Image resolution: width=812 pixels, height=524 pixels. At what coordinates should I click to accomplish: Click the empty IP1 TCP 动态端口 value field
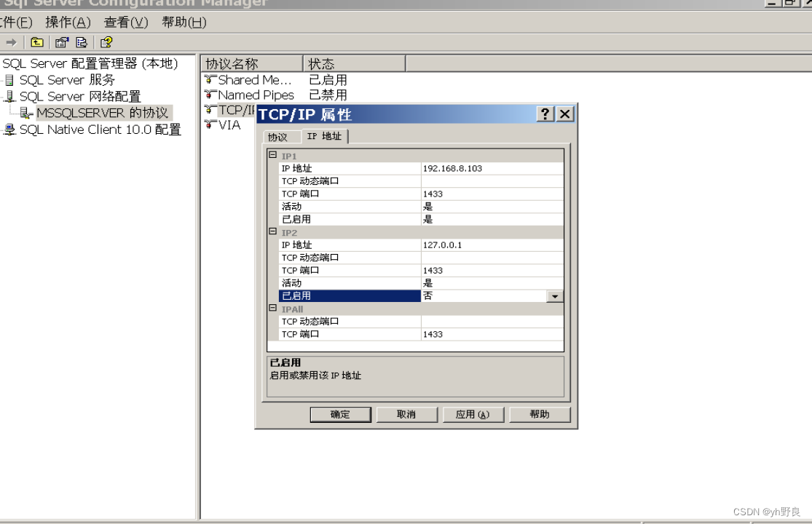(x=492, y=181)
